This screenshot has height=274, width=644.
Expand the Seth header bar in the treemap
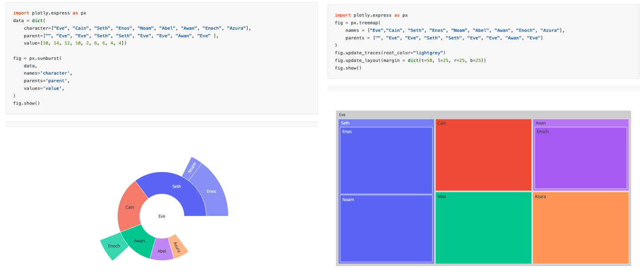[386, 123]
